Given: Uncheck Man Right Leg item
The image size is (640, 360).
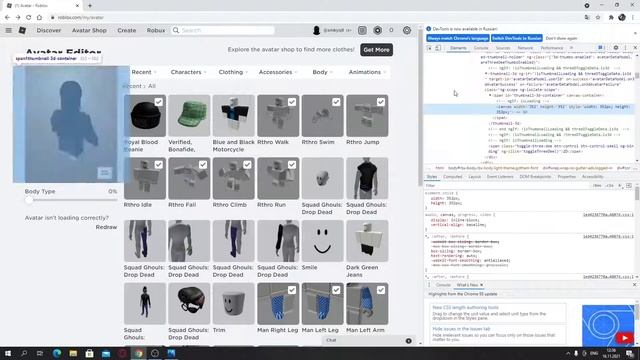Looking at the screenshot, I should click(x=292, y=290).
